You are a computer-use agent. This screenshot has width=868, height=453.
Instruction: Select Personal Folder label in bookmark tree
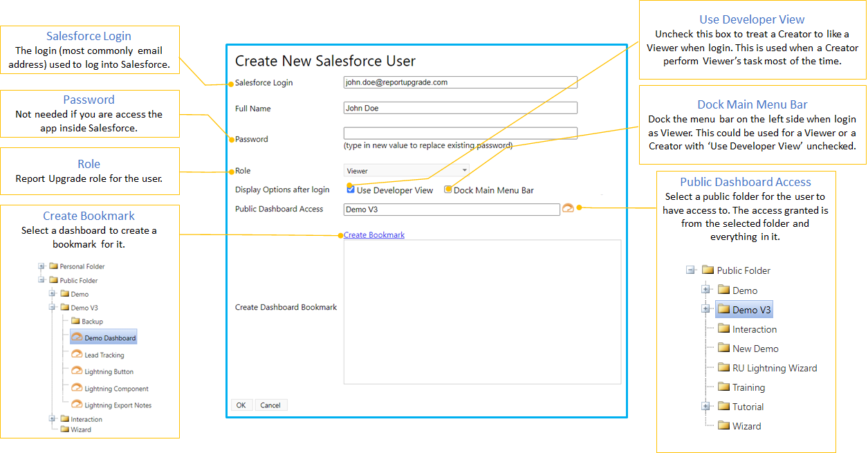click(x=82, y=266)
